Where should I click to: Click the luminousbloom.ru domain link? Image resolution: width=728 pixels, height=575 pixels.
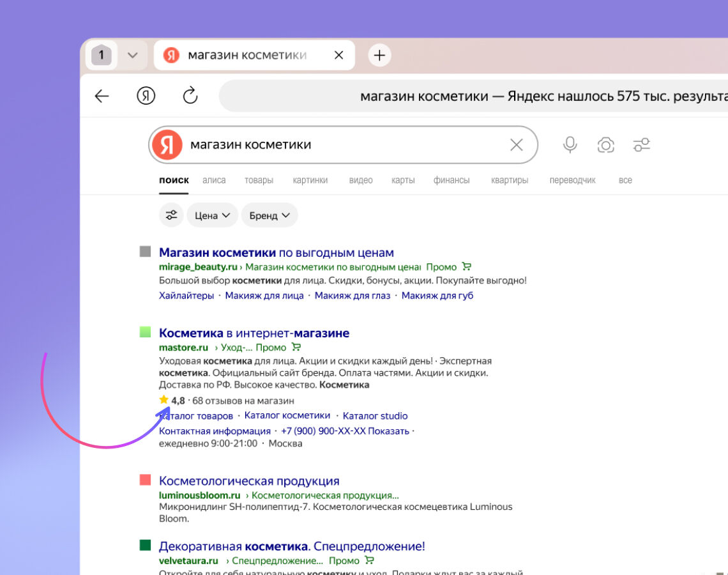click(200, 496)
